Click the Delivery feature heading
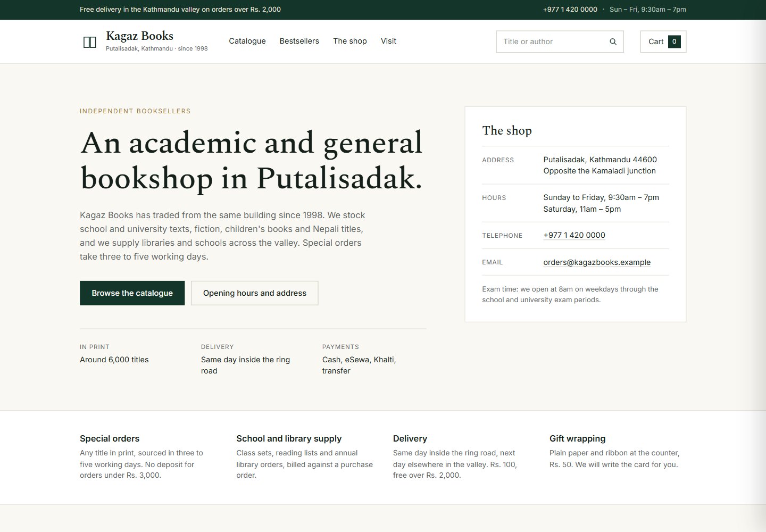Image resolution: width=766 pixels, height=532 pixels. tap(410, 438)
